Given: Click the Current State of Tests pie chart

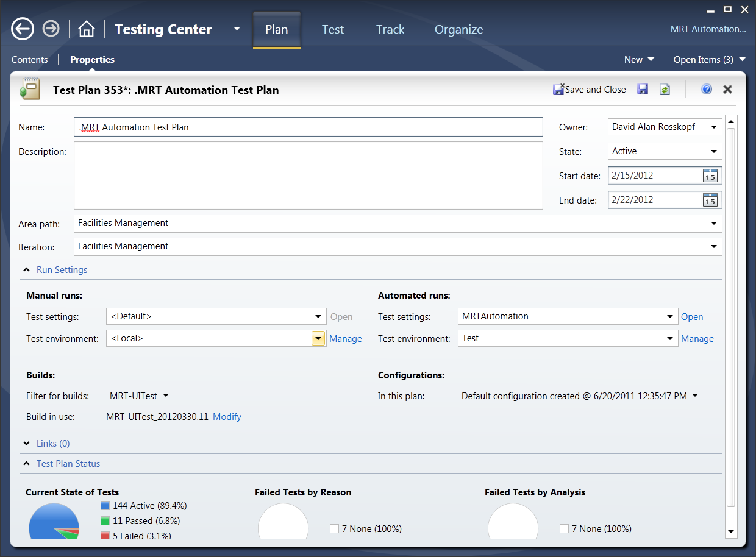Looking at the screenshot, I should click(54, 522).
